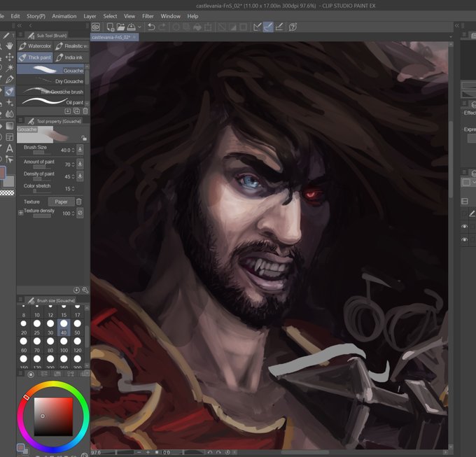Screen dimensions: 476x457
Task: Open sub tool detail wrench icon
Action: coord(85,290)
